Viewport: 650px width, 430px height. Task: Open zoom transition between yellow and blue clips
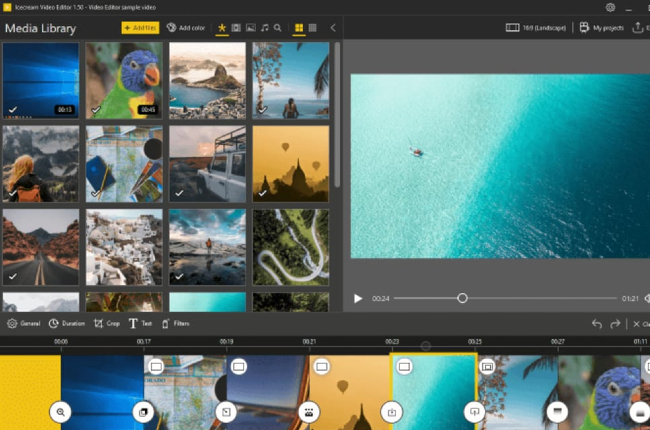61,412
